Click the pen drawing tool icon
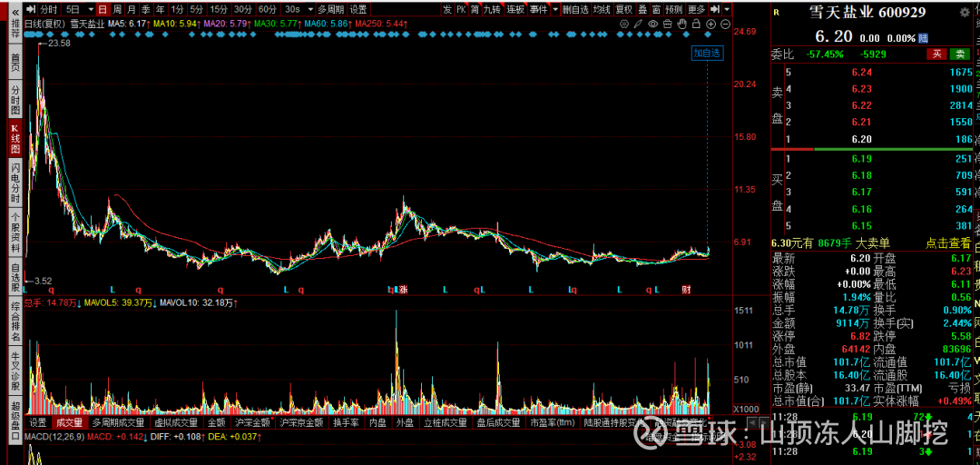The width and height of the screenshot is (980, 465). pyautogui.click(x=638, y=24)
